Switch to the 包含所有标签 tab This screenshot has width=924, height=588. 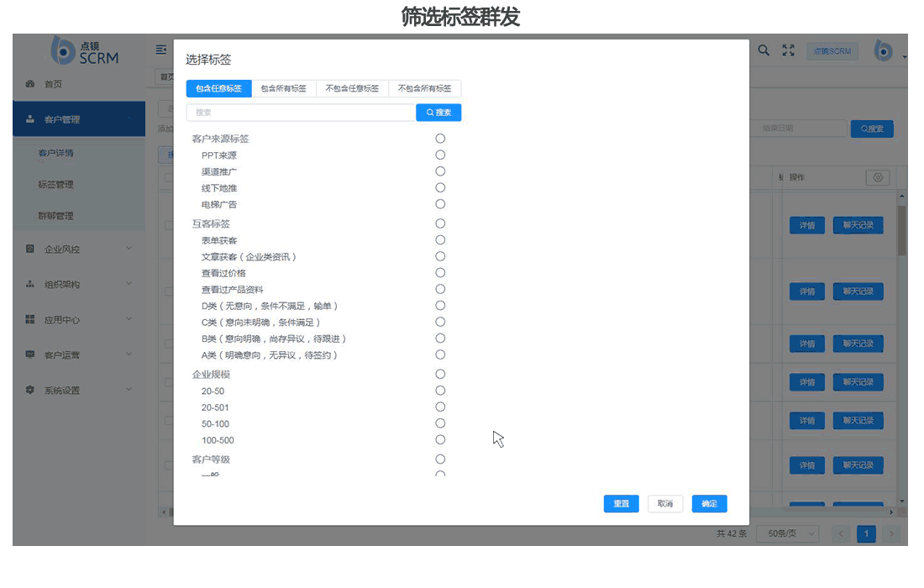pyautogui.click(x=283, y=88)
